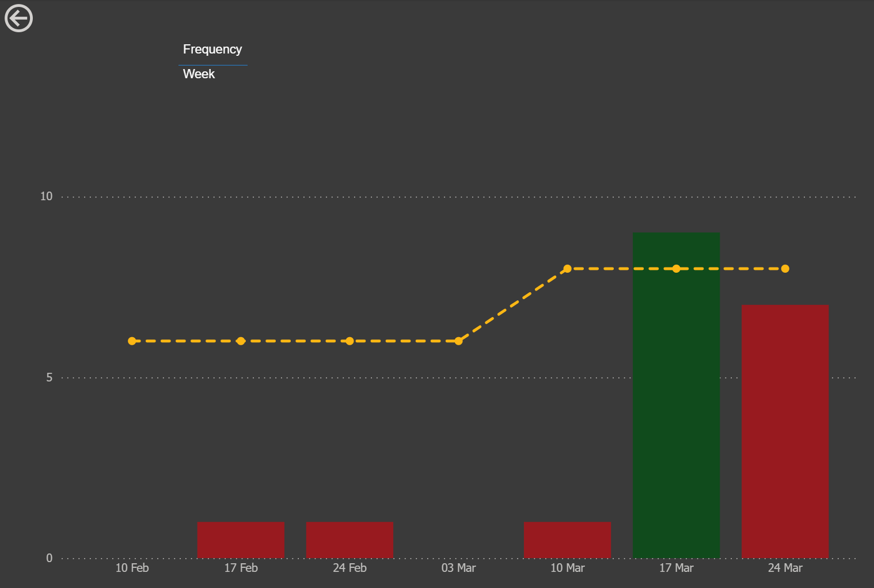The width and height of the screenshot is (874, 588).
Task: Click target line point at 24 Mar
Action: (785, 269)
